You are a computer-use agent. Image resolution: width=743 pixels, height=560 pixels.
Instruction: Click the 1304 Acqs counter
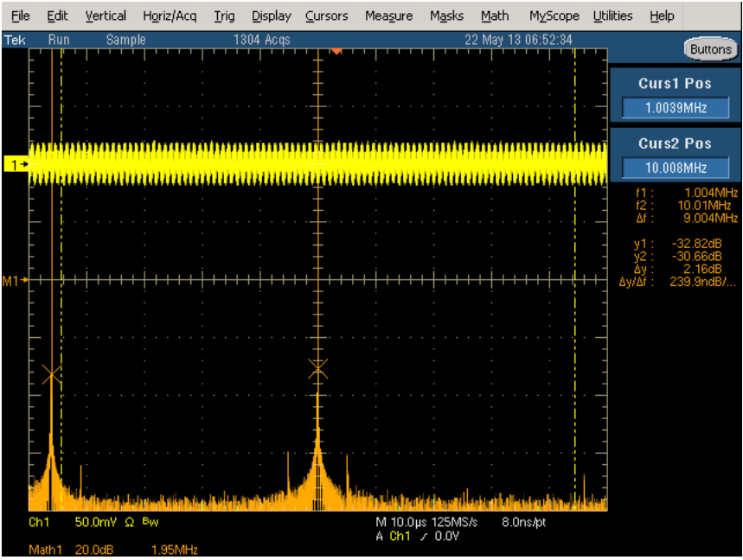[261, 40]
